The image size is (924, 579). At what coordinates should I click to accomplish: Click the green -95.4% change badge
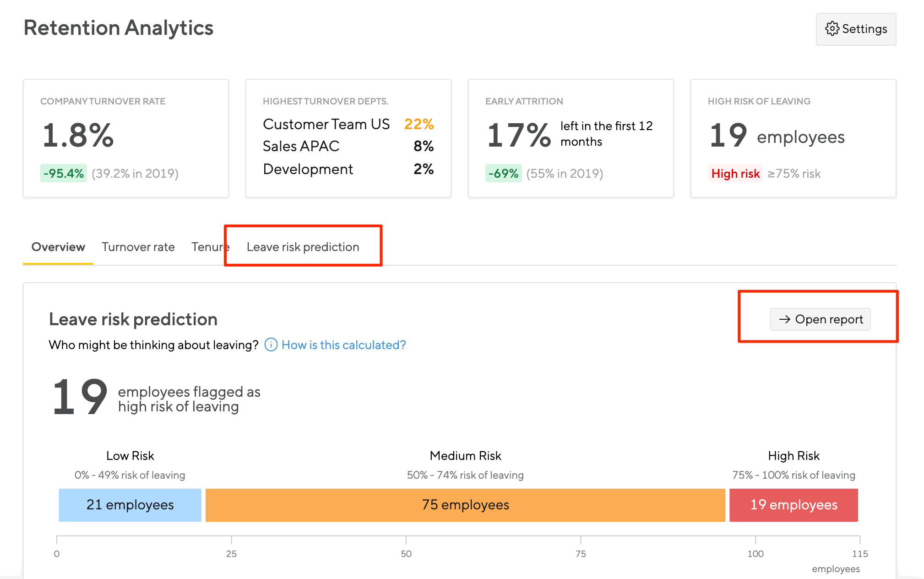(x=64, y=174)
